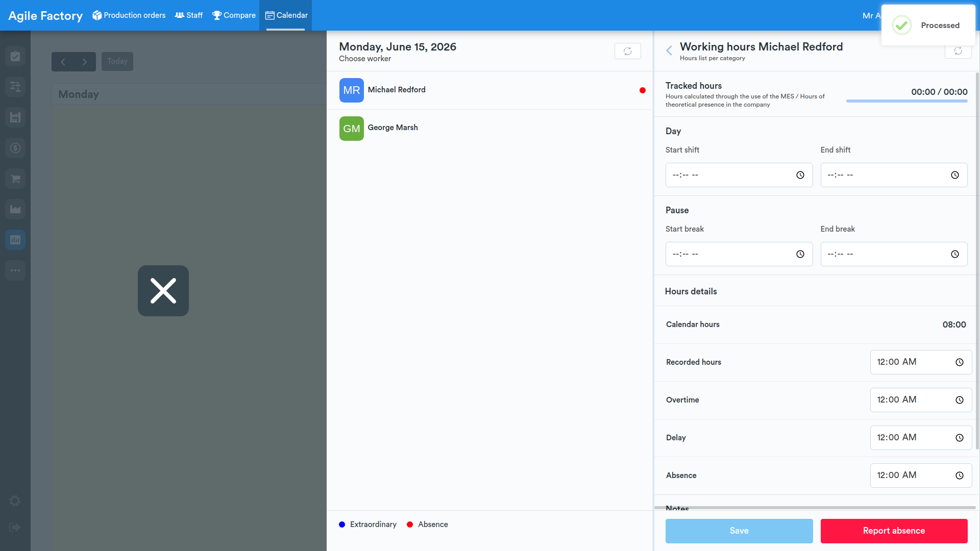Open the End break clock picker

tap(955, 254)
